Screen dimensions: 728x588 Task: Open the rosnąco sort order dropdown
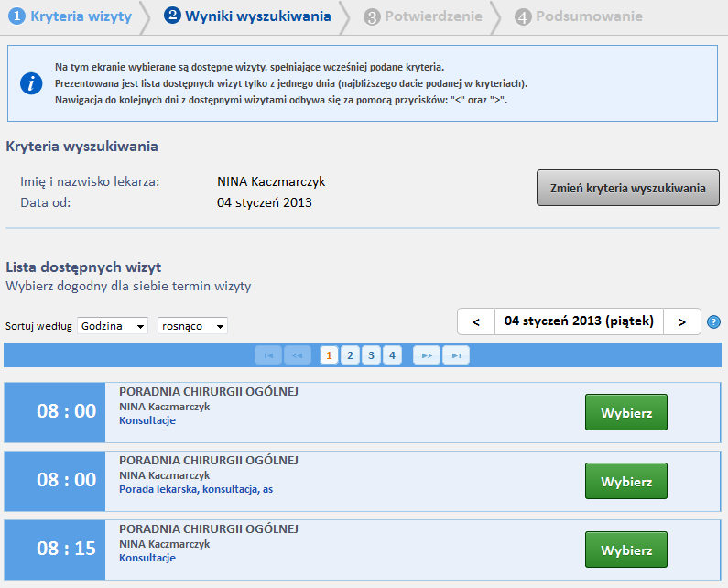click(192, 326)
